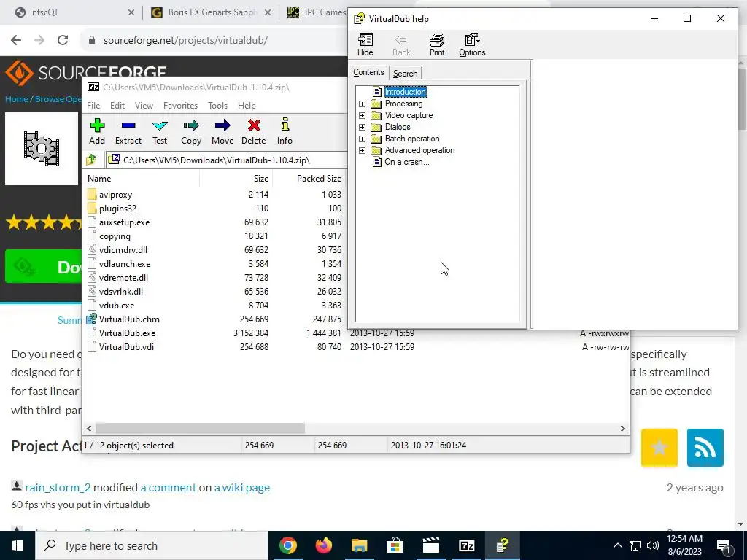Image resolution: width=747 pixels, height=560 pixels.
Task: Expand the Processing help folder
Action: pos(362,104)
